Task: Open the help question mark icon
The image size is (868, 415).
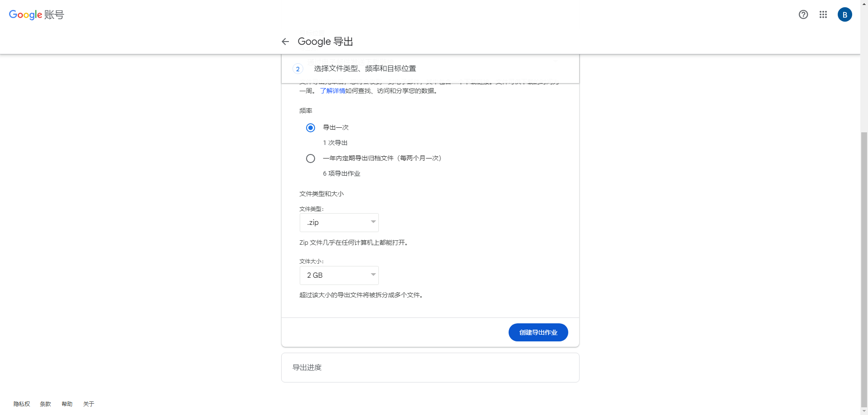Action: [x=803, y=14]
